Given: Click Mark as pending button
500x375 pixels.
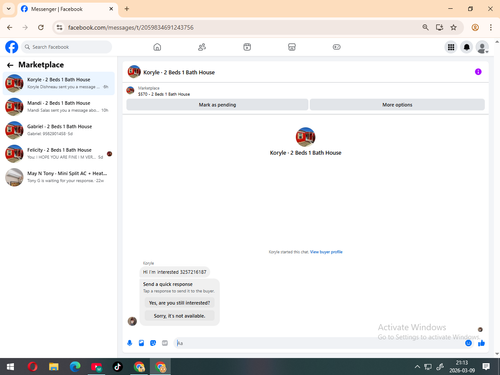Looking at the screenshot, I should 217,105.
